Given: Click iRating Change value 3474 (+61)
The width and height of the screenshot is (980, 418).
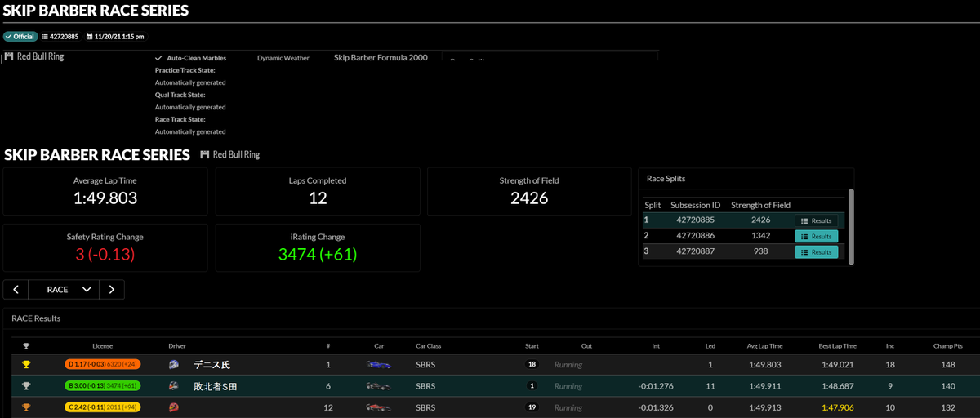Looking at the screenshot, I should pos(318,254).
